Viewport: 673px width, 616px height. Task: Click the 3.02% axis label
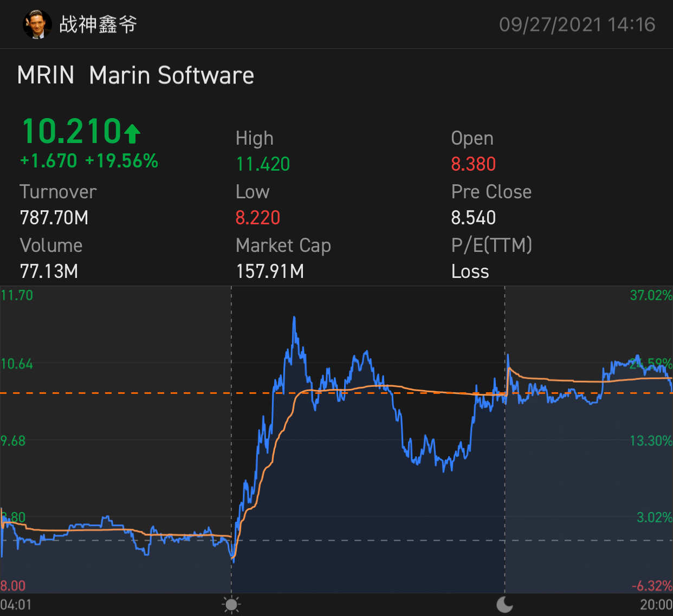point(655,517)
